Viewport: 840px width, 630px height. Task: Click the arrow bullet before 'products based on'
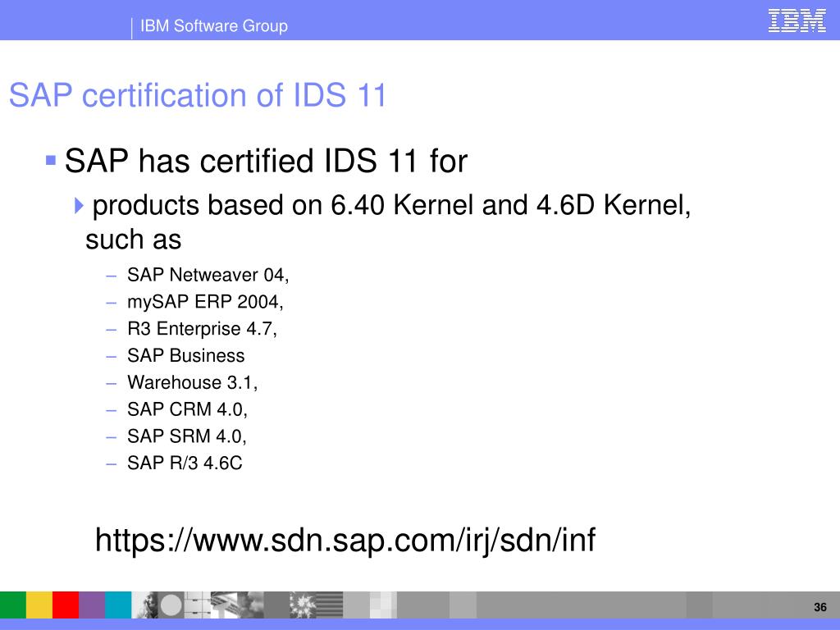pyautogui.click(x=79, y=205)
